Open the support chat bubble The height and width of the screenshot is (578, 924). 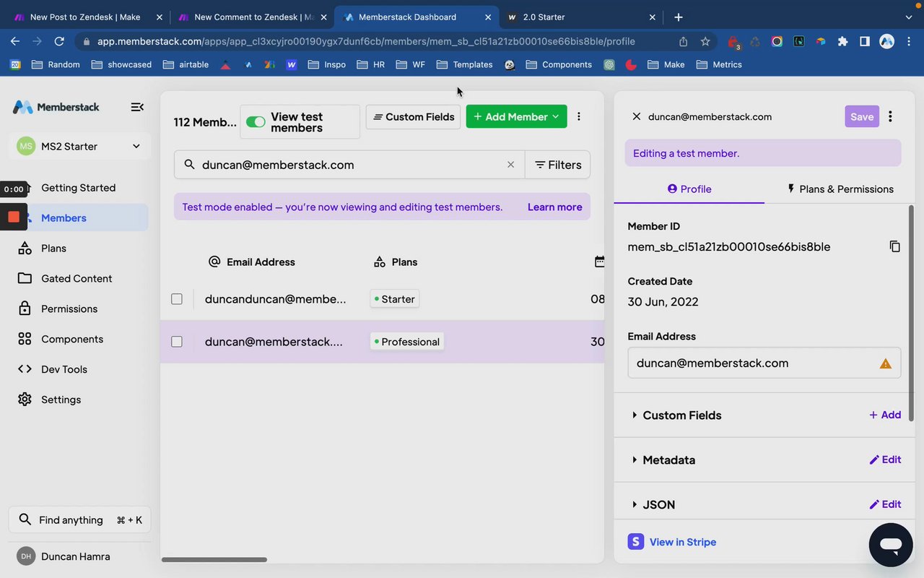tap(891, 545)
